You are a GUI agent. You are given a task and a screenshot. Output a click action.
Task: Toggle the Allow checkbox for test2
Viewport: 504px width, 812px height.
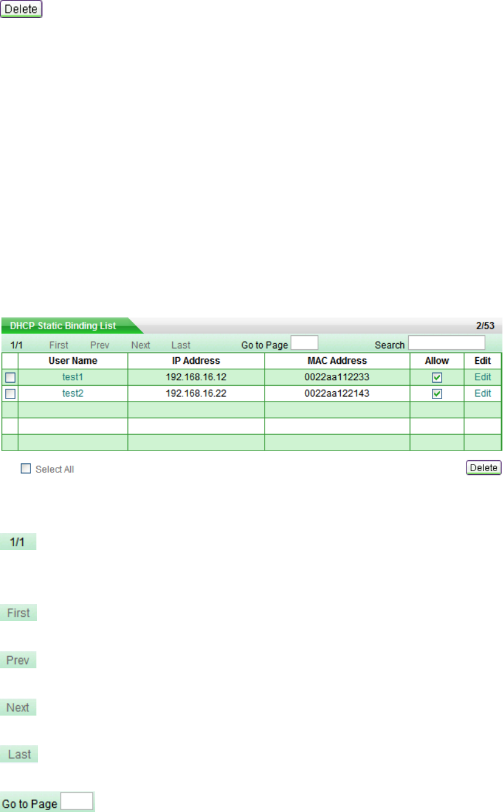(437, 394)
